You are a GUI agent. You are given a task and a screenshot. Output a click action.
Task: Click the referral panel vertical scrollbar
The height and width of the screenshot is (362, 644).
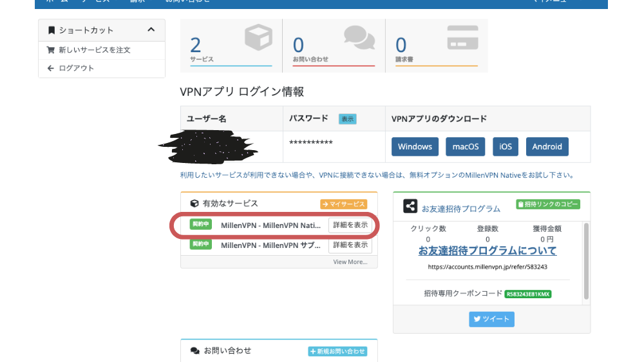(586, 262)
